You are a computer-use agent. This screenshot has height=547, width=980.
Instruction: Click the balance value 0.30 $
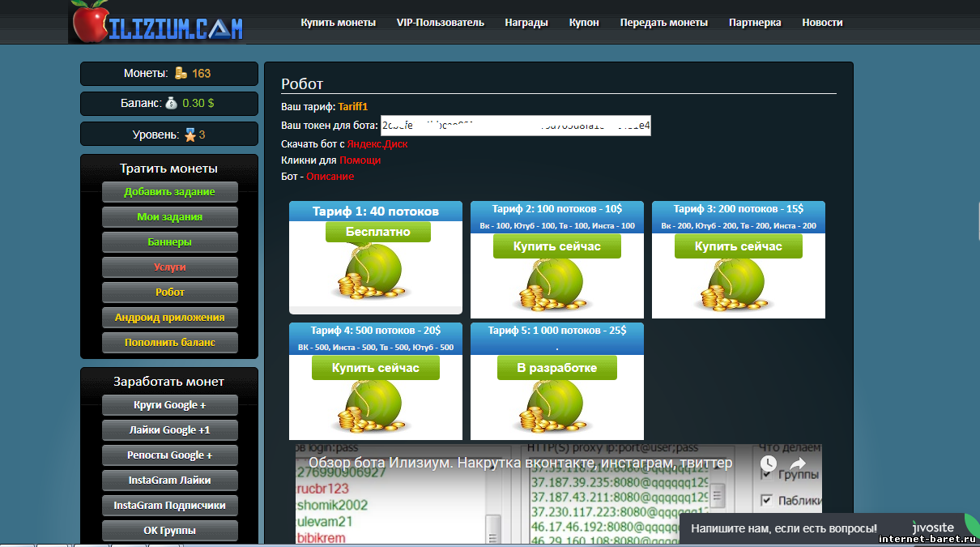198,104
